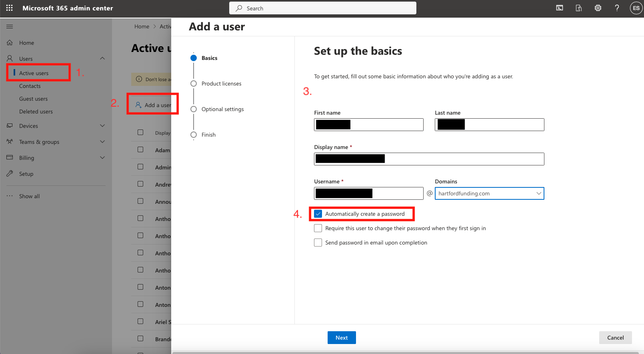Tick the select-all checkbox beside Display header

[x=140, y=132]
